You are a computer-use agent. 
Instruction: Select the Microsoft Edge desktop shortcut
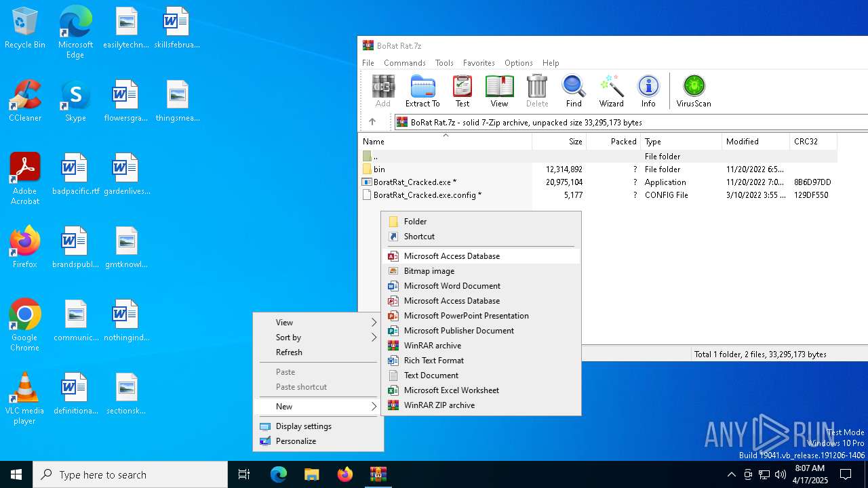[x=75, y=33]
